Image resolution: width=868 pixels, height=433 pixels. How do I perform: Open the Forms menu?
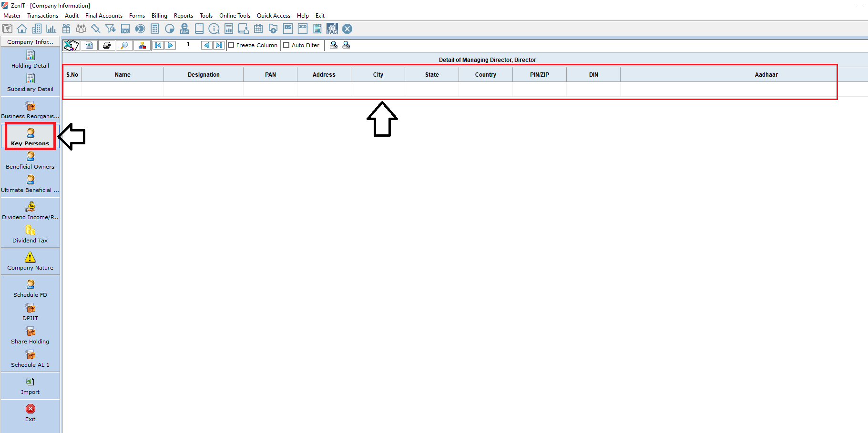pos(137,16)
